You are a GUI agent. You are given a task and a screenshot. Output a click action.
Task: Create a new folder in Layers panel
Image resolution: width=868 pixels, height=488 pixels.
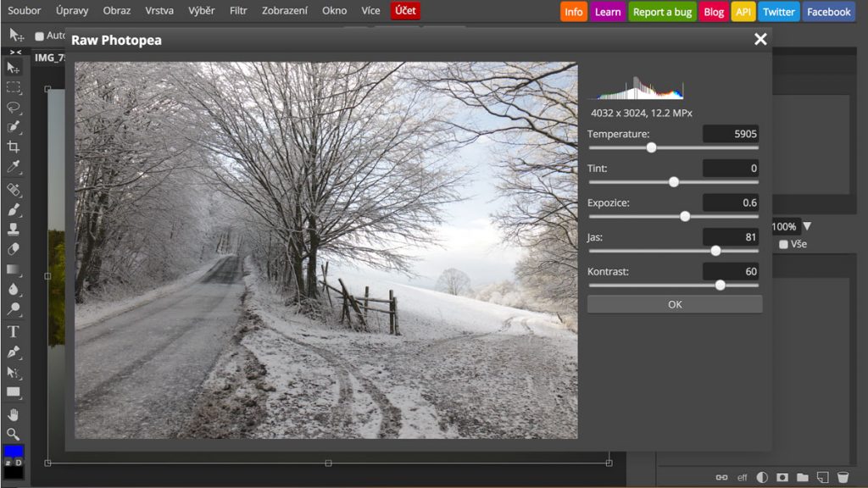coord(802,478)
